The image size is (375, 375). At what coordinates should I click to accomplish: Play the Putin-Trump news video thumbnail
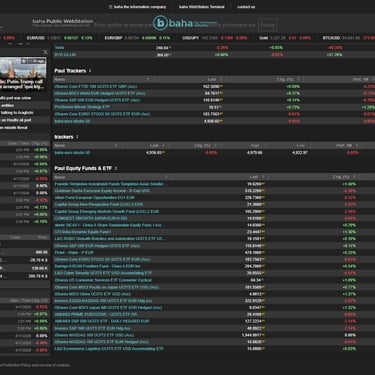click(x=23, y=68)
